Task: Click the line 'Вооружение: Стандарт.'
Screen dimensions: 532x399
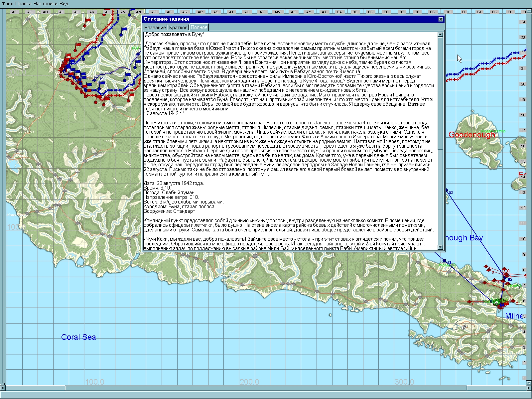Action: pyautogui.click(x=170, y=211)
